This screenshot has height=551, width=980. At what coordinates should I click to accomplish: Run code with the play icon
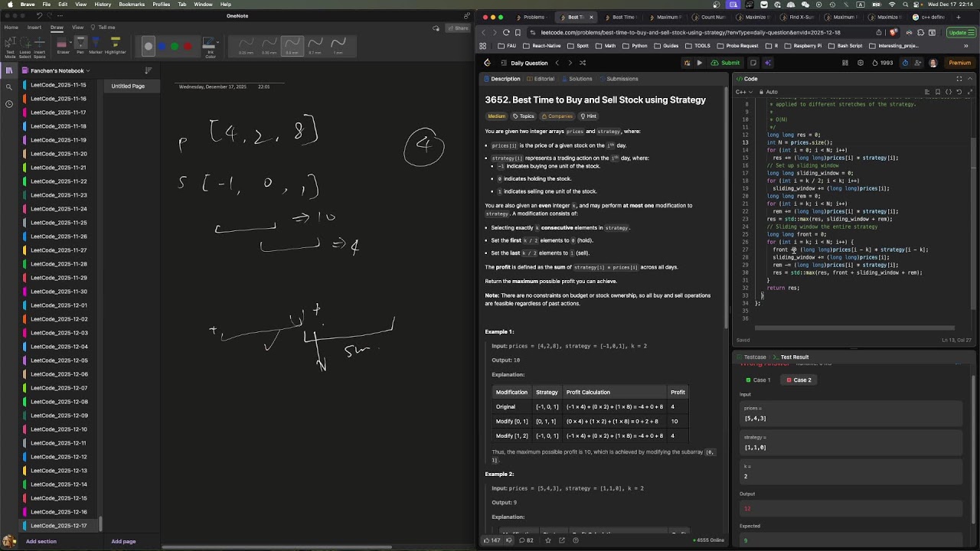(x=699, y=63)
